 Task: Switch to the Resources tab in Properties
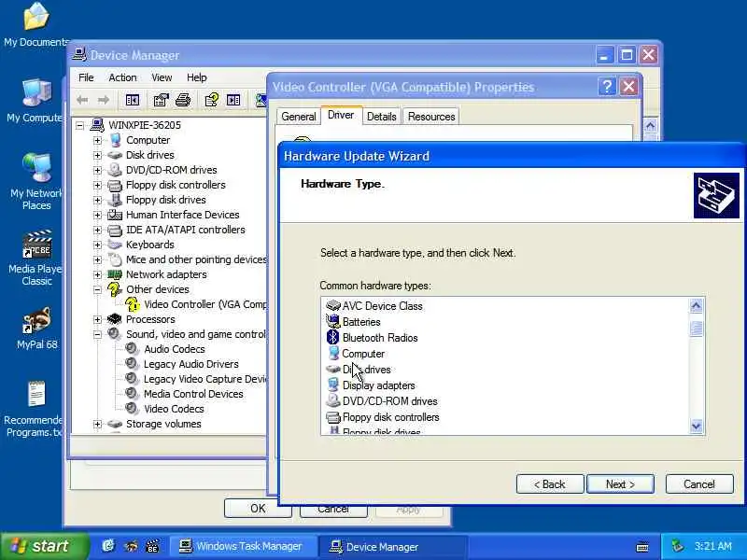431,117
